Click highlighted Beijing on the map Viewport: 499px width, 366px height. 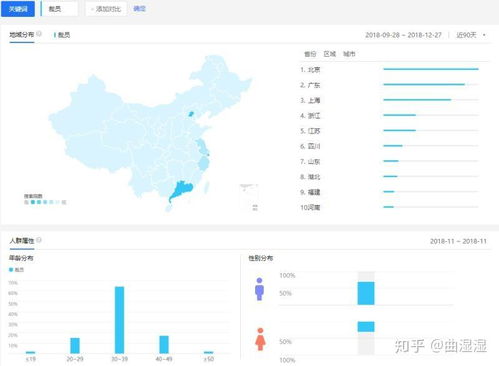click(191, 114)
